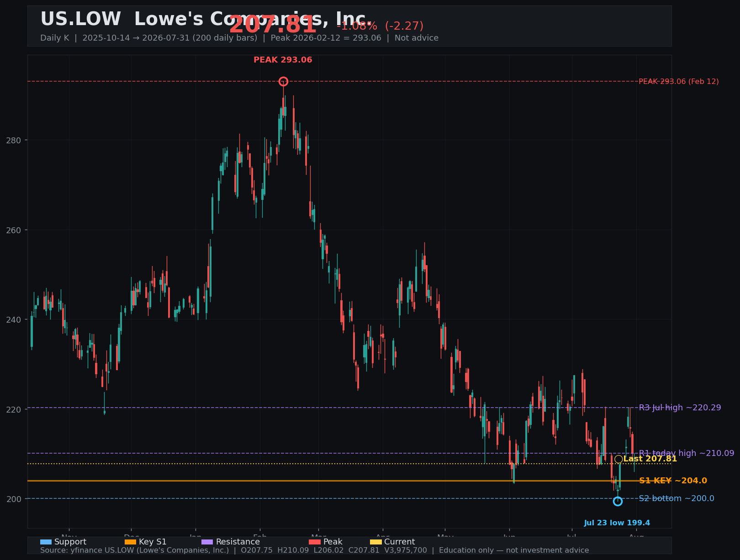
Task: Click the "Daily K" subtitle line
Action: [239, 38]
